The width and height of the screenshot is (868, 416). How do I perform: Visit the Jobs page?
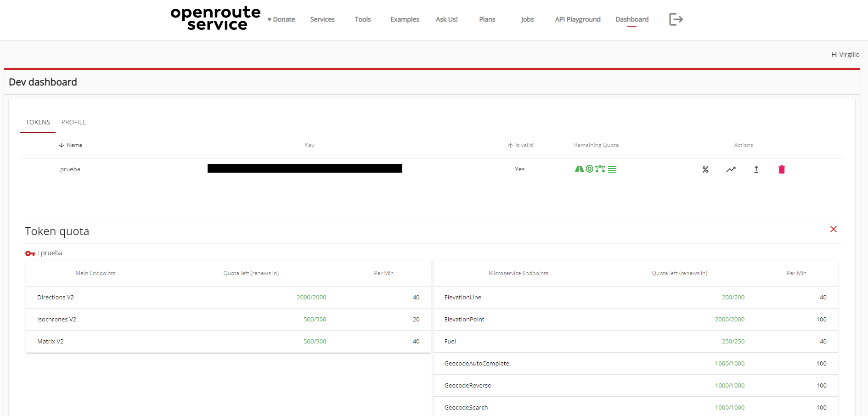[527, 19]
